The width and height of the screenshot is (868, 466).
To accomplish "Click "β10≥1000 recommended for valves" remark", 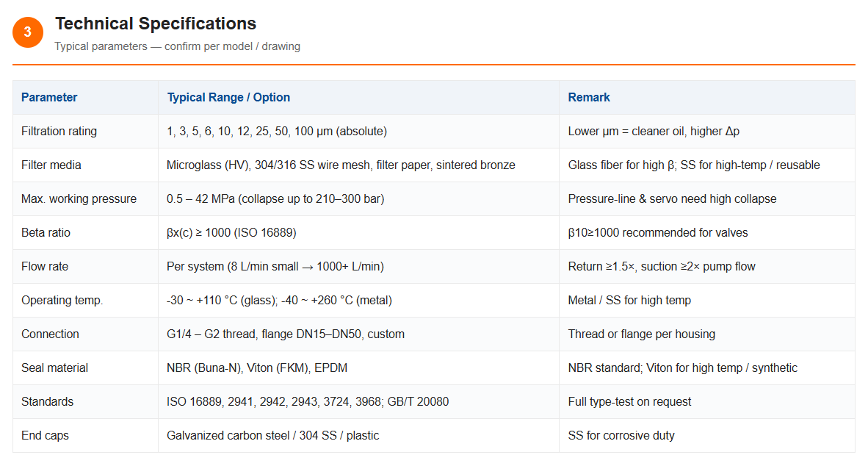I will 658,233.
